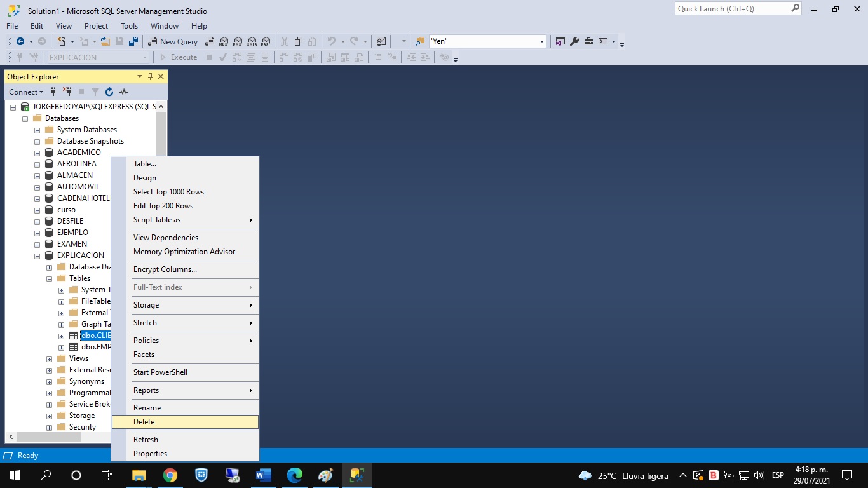Open the Project menu

click(97, 26)
